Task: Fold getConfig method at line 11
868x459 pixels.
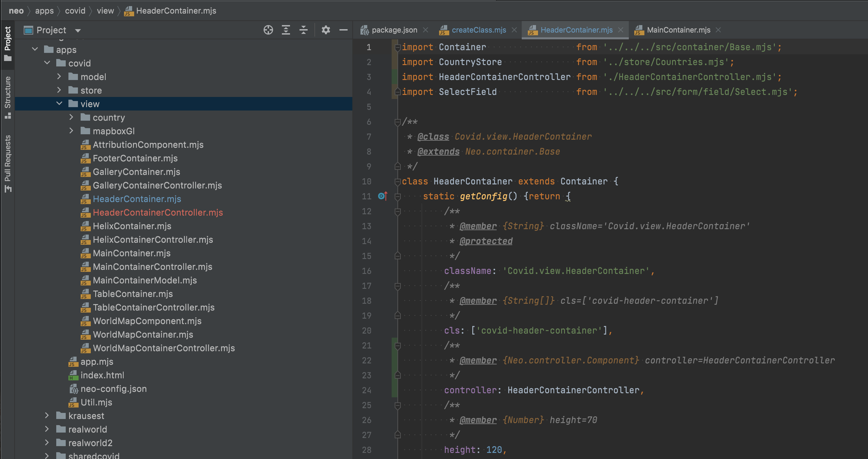Action: tap(398, 197)
